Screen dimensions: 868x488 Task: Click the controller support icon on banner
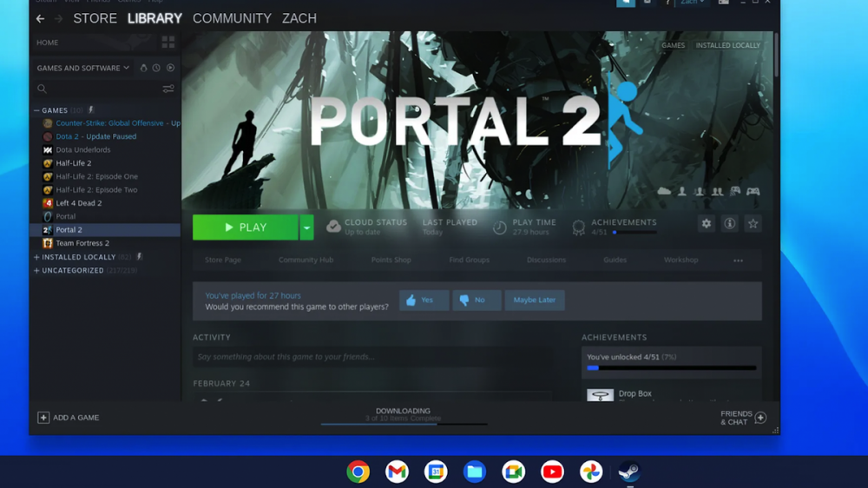tap(753, 191)
